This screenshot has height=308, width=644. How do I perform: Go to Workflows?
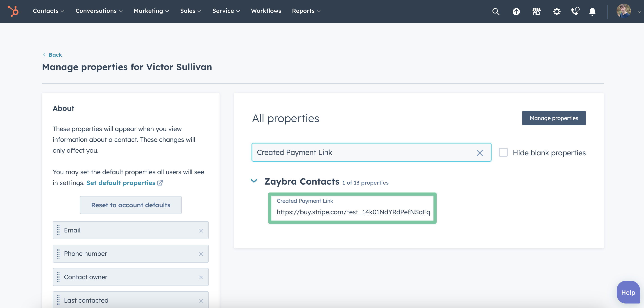(266, 11)
